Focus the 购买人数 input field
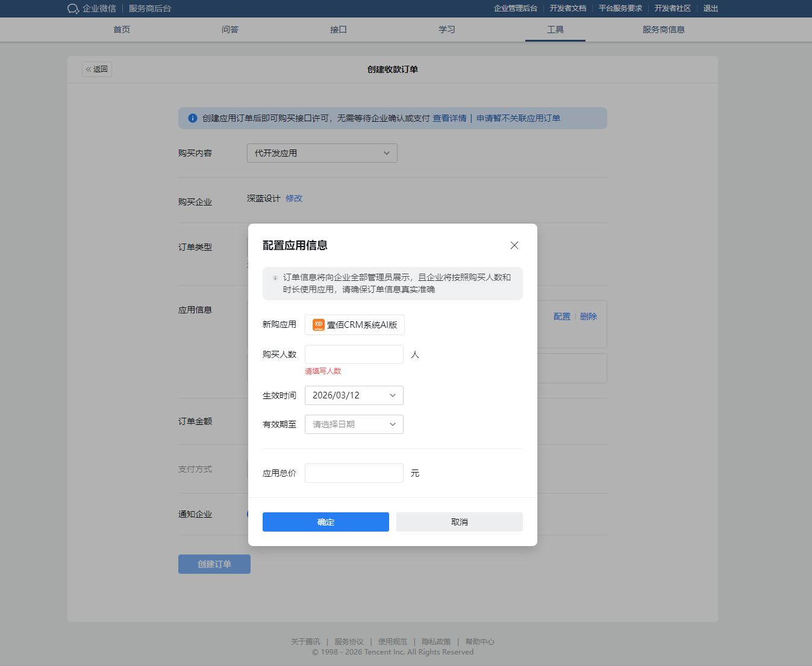 (354, 354)
